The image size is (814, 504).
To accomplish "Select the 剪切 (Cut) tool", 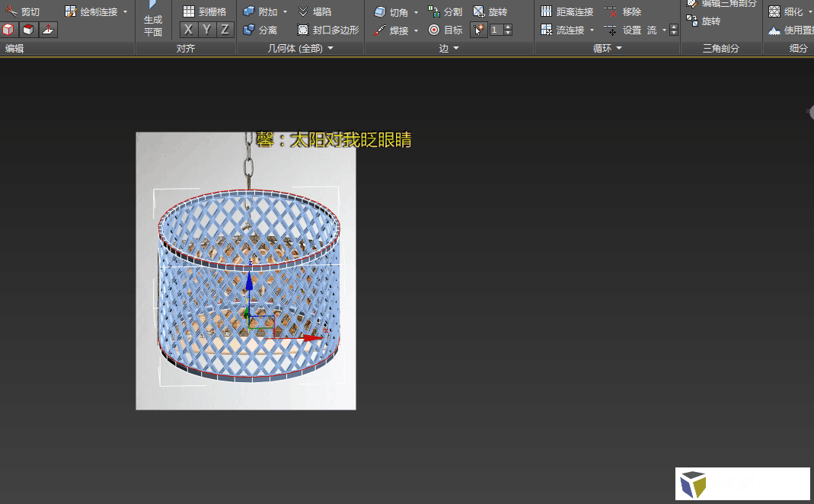I will click(23, 12).
